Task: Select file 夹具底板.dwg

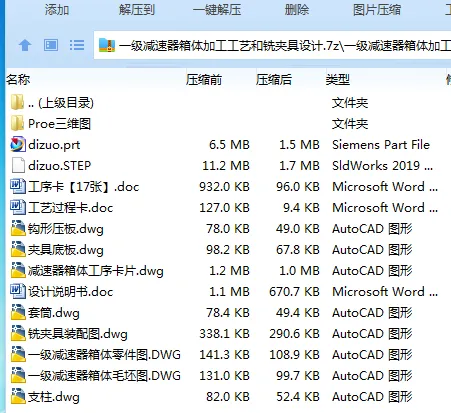Action: (x=66, y=250)
